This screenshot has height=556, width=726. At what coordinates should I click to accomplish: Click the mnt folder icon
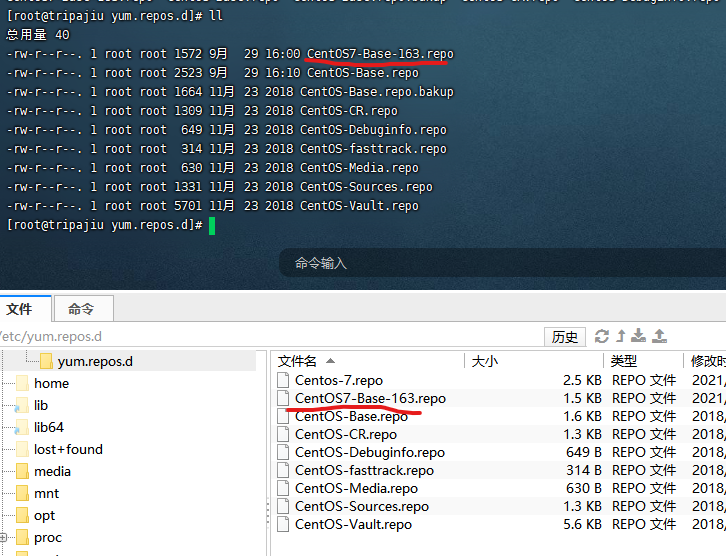(x=22, y=494)
